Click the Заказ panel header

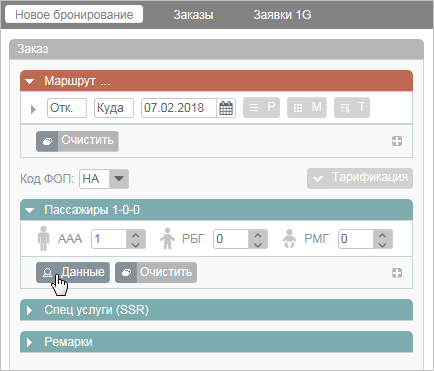(217, 49)
